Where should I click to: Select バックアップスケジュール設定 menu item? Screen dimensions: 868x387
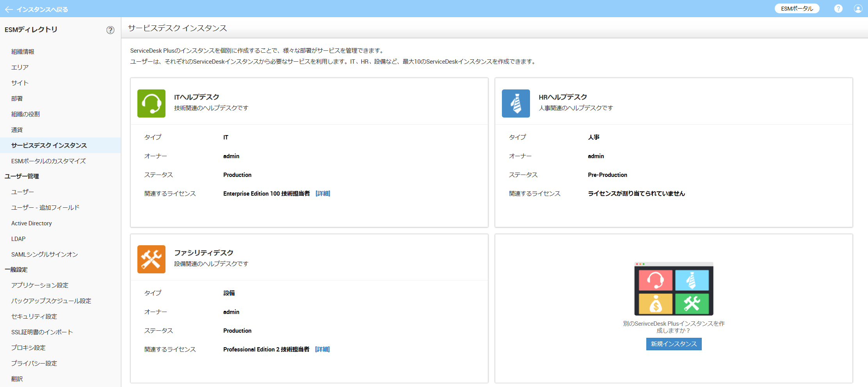point(51,301)
